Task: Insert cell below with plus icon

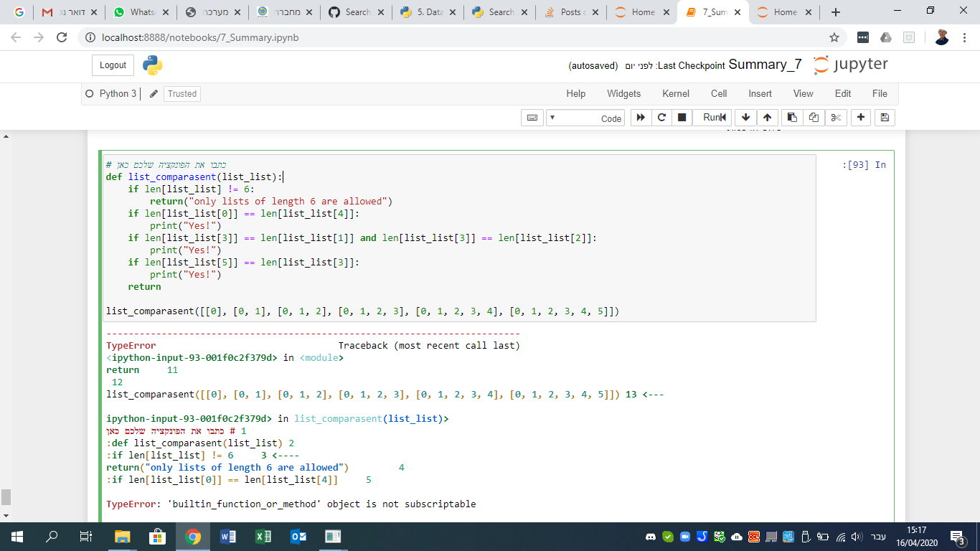Action: tap(861, 118)
